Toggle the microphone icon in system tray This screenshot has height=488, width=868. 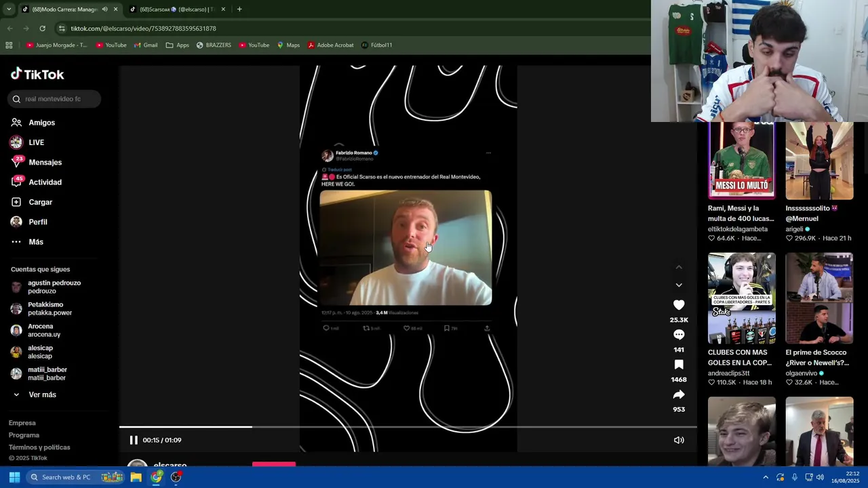click(795, 477)
